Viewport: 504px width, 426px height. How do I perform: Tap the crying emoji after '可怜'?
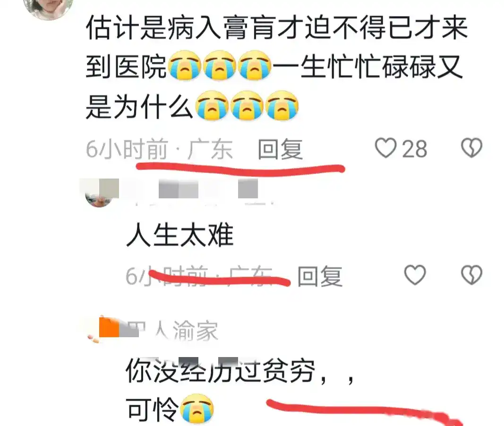pyautogui.click(x=196, y=409)
